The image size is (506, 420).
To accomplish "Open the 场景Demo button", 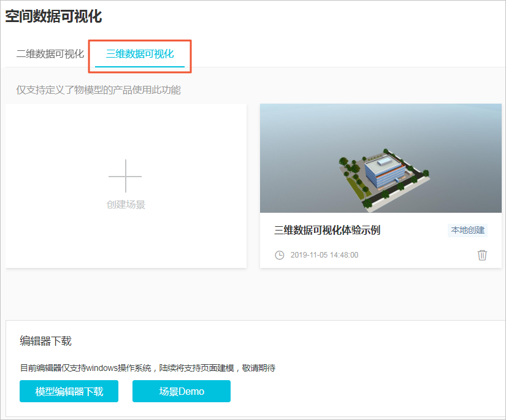I will (182, 391).
